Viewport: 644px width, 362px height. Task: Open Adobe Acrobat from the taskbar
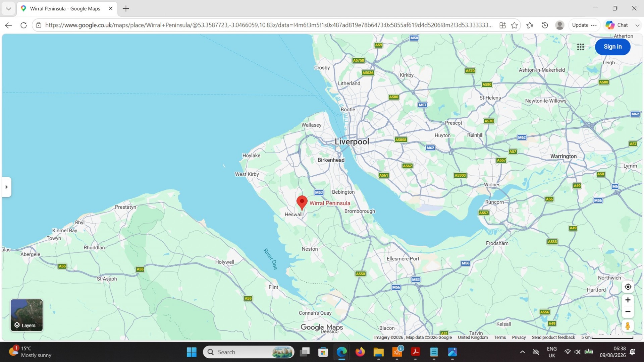pos(416,352)
